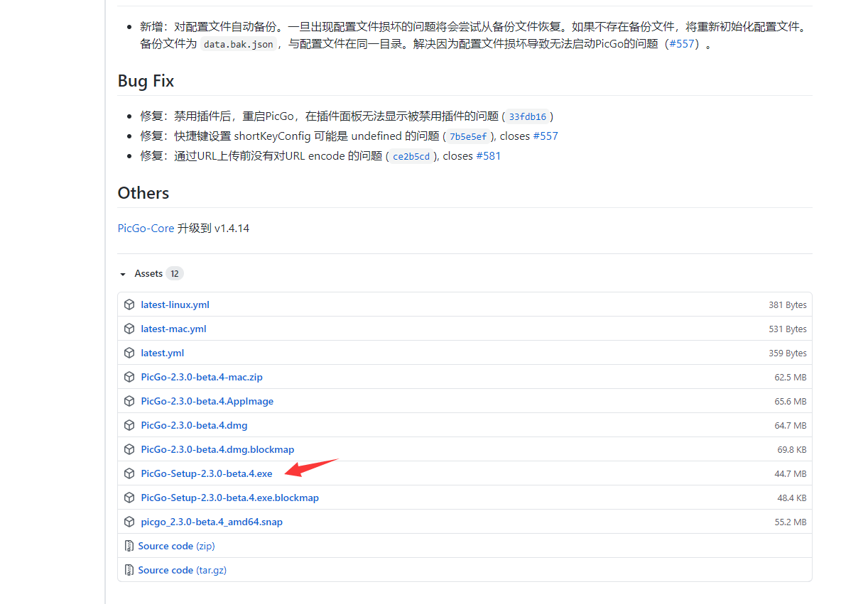Click package icon beside PicGo-2.3.0-beta.4.dmg
This screenshot has width=868, height=604.
pyautogui.click(x=129, y=425)
